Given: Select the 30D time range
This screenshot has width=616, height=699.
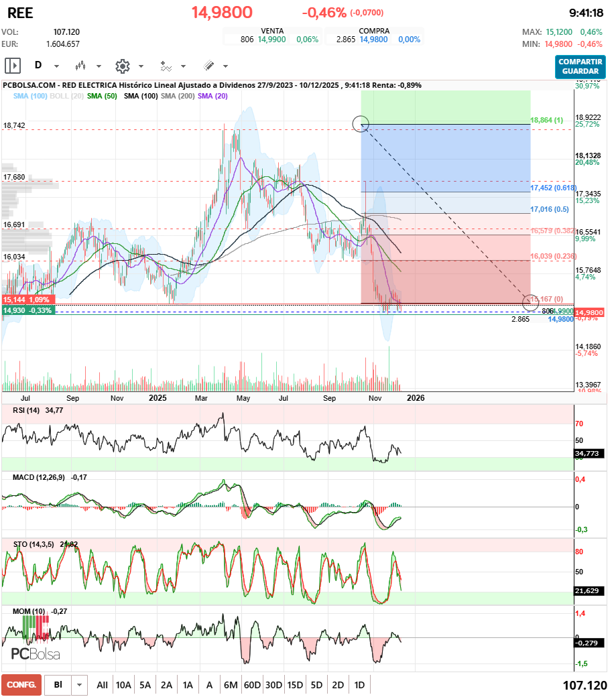Looking at the screenshot, I should tap(273, 685).
